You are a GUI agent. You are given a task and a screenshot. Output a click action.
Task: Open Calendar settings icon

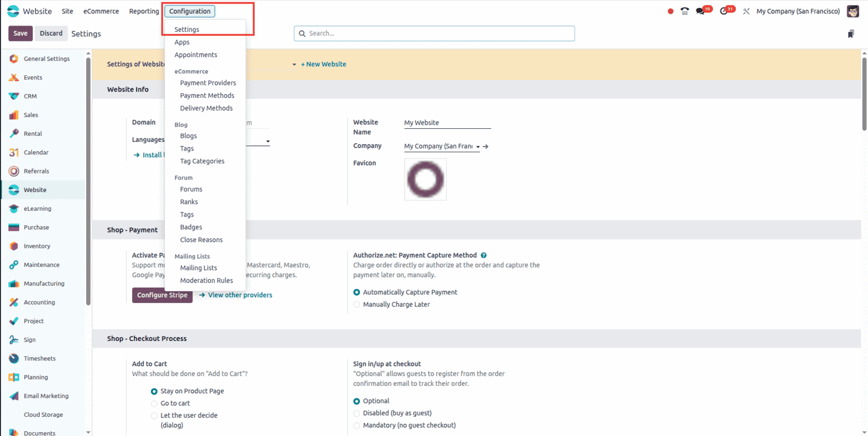14,152
